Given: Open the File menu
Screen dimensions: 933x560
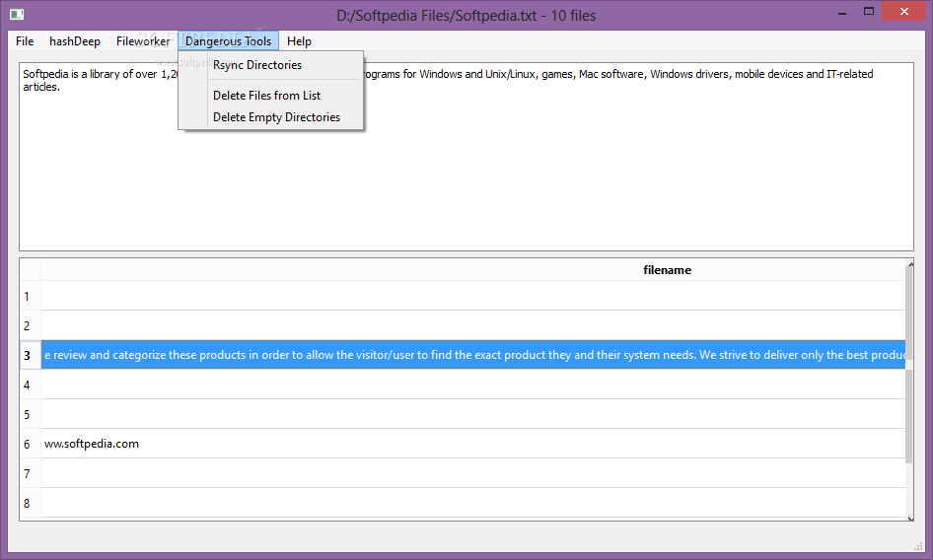Looking at the screenshot, I should coord(25,41).
